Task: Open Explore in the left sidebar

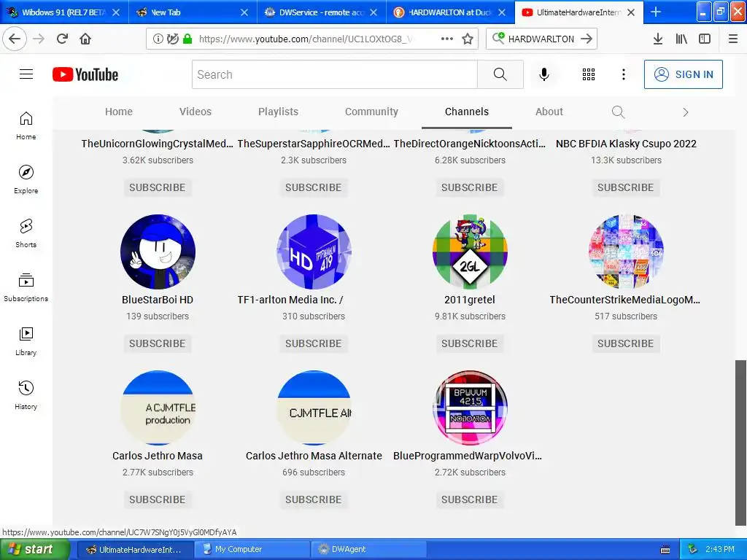Action: tap(26, 179)
